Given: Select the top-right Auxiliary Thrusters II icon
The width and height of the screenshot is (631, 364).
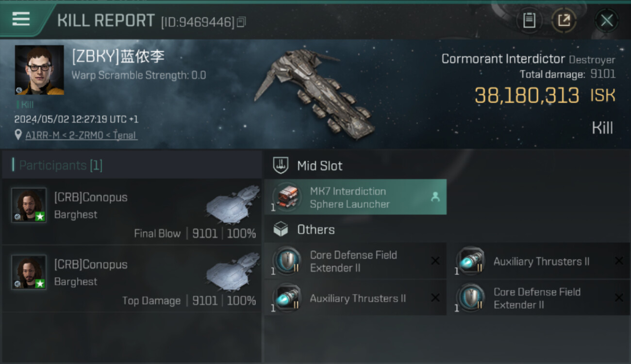Looking at the screenshot, I should tap(470, 261).
